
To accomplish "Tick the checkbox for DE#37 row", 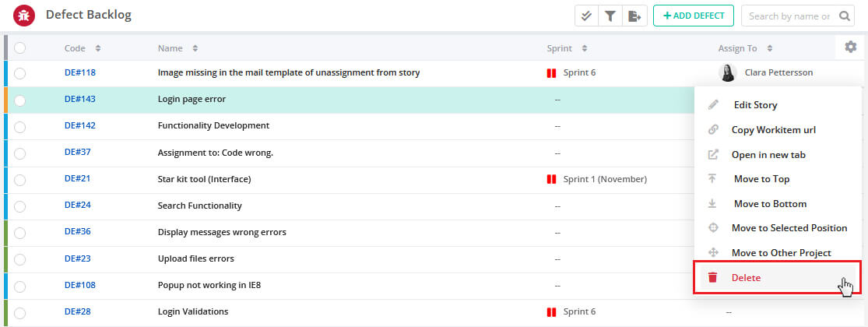I will tap(20, 153).
